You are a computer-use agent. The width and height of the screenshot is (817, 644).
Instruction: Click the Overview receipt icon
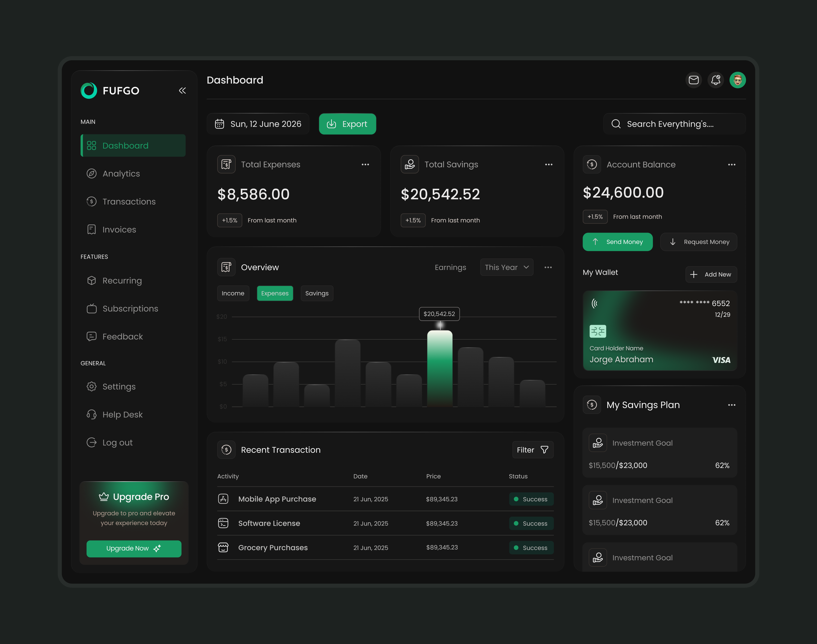click(226, 267)
